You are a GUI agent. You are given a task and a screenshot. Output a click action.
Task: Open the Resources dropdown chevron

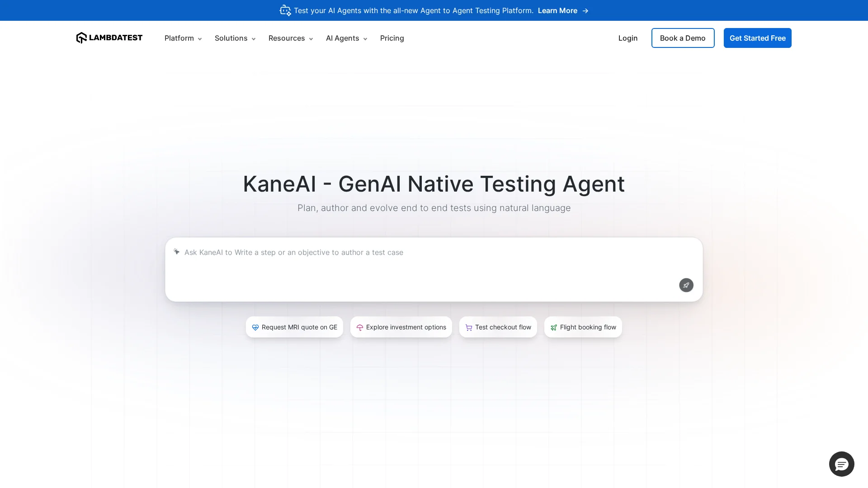[x=311, y=39]
